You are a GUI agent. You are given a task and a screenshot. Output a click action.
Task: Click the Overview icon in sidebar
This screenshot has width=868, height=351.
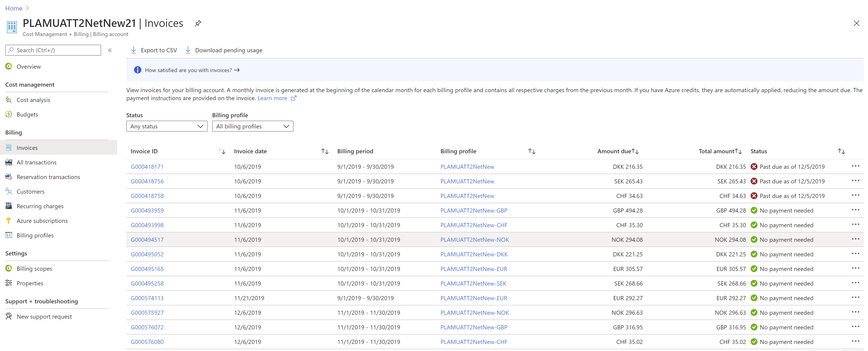click(x=9, y=66)
